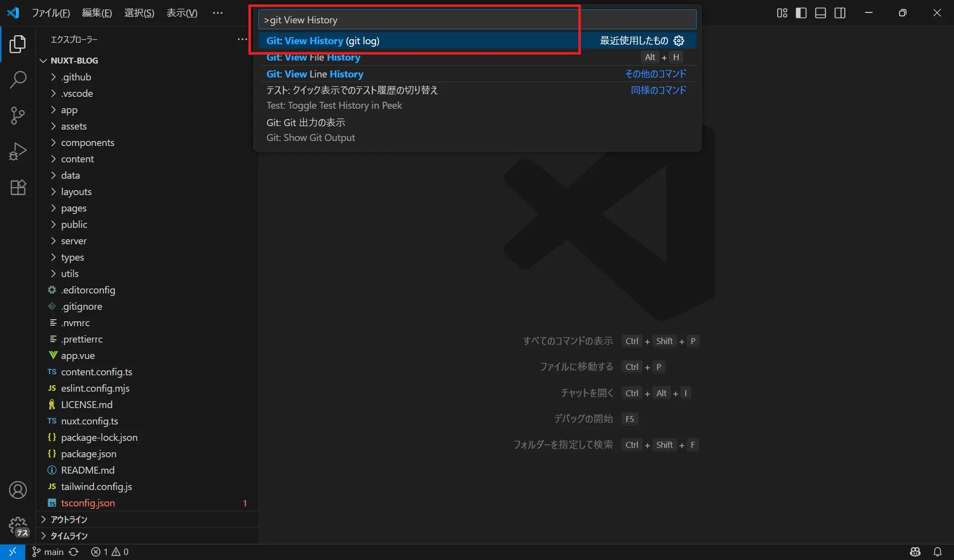
Task: Open the Customize Layout icon
Action: point(782,13)
